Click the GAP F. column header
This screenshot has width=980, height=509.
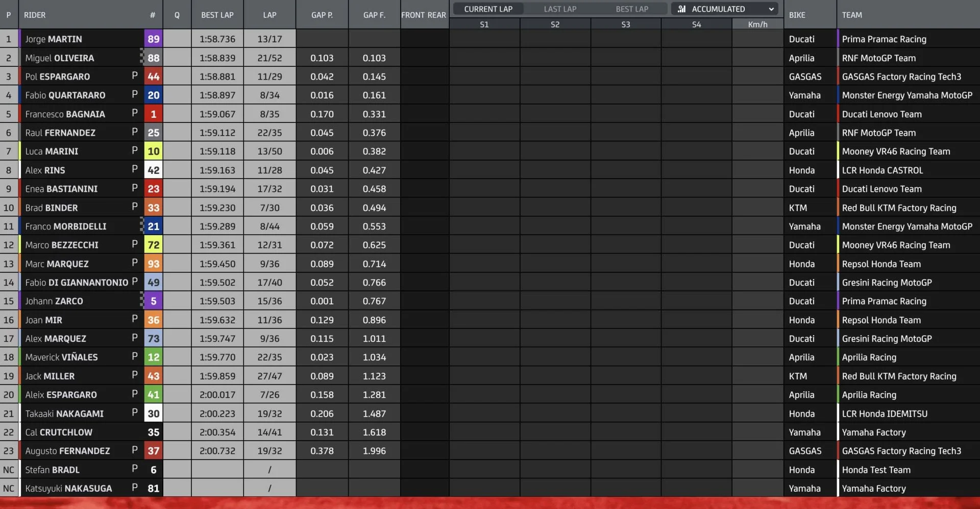pyautogui.click(x=374, y=15)
